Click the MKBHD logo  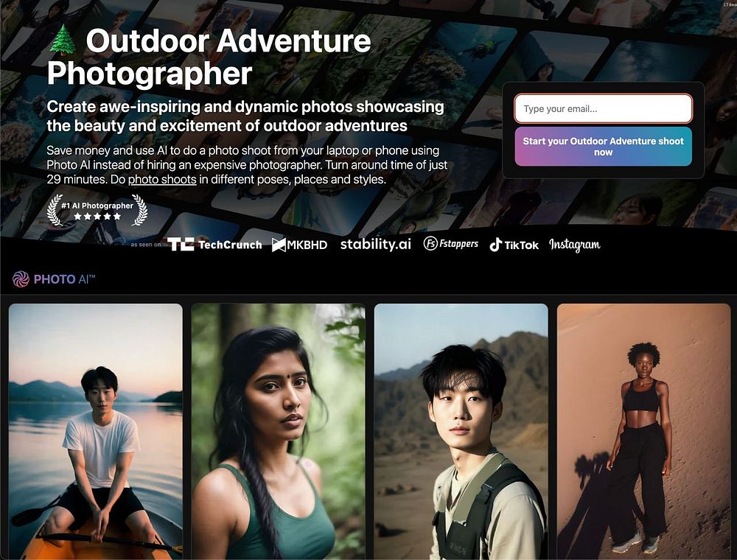pyautogui.click(x=299, y=245)
